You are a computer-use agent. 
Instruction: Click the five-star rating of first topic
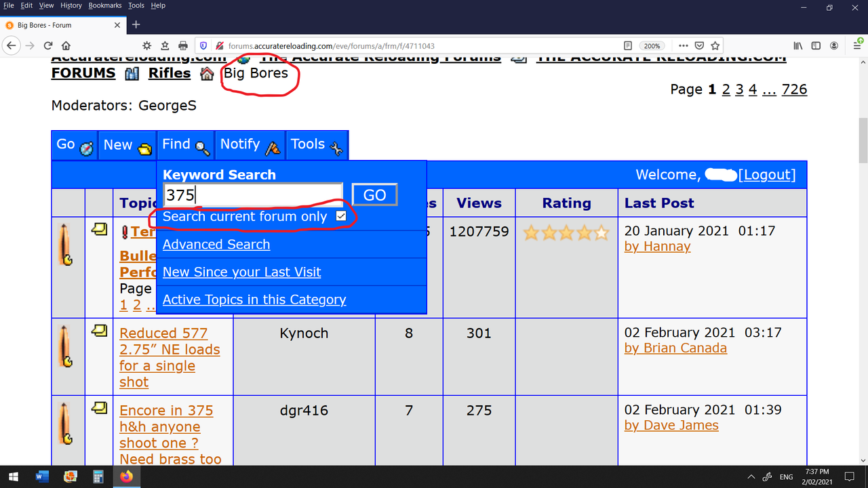(566, 234)
